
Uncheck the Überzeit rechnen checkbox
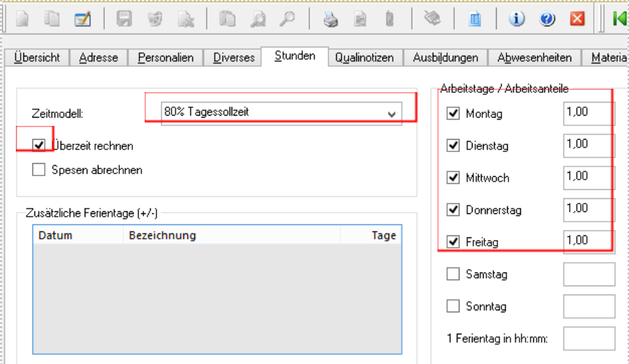39,146
